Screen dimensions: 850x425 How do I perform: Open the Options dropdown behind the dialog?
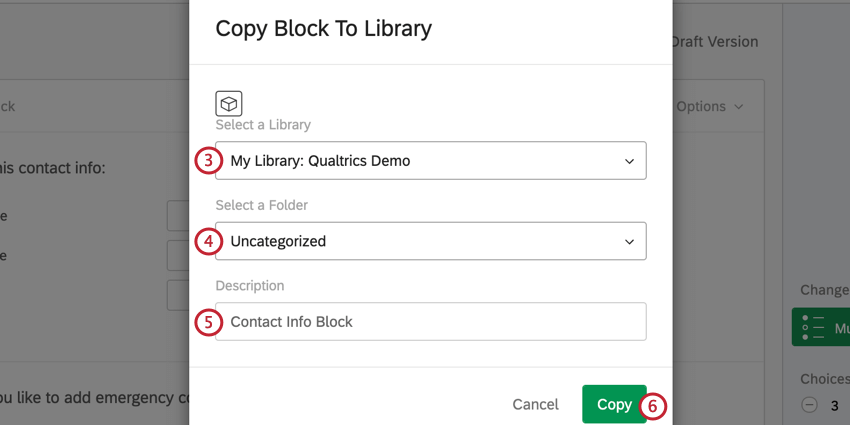coord(710,107)
